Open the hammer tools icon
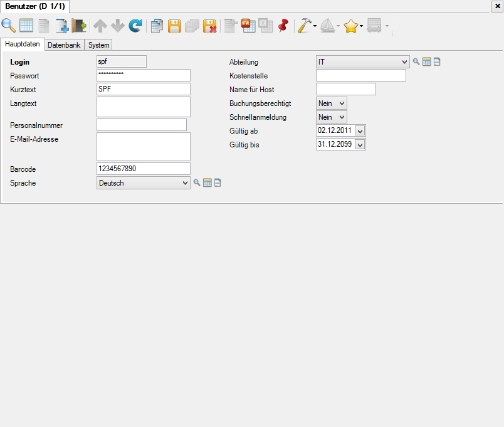Screen dimensions: 504x427 305,26
